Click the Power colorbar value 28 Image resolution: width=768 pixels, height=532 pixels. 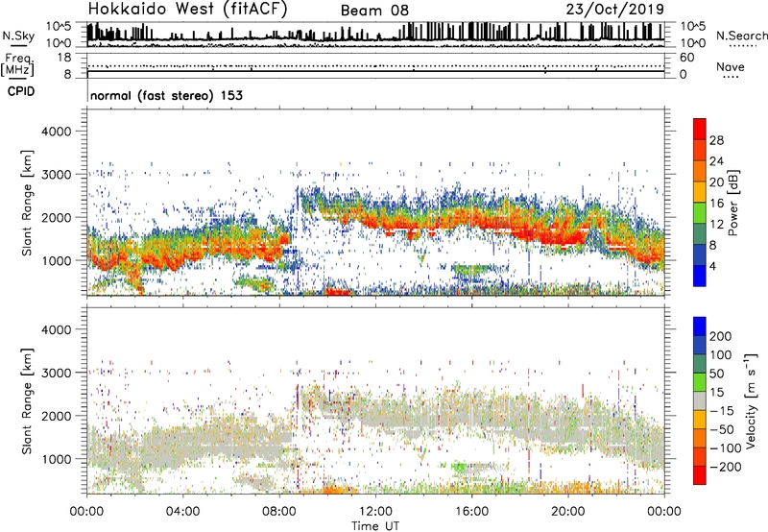716,140
